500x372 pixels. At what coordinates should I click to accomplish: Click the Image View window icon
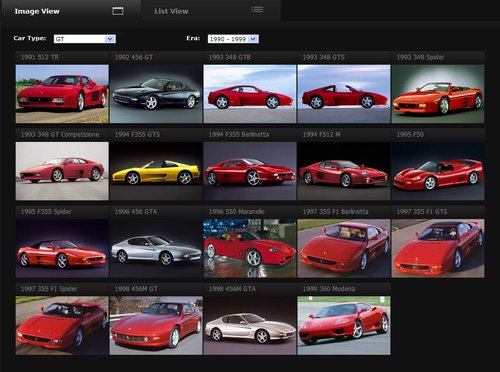tap(118, 11)
